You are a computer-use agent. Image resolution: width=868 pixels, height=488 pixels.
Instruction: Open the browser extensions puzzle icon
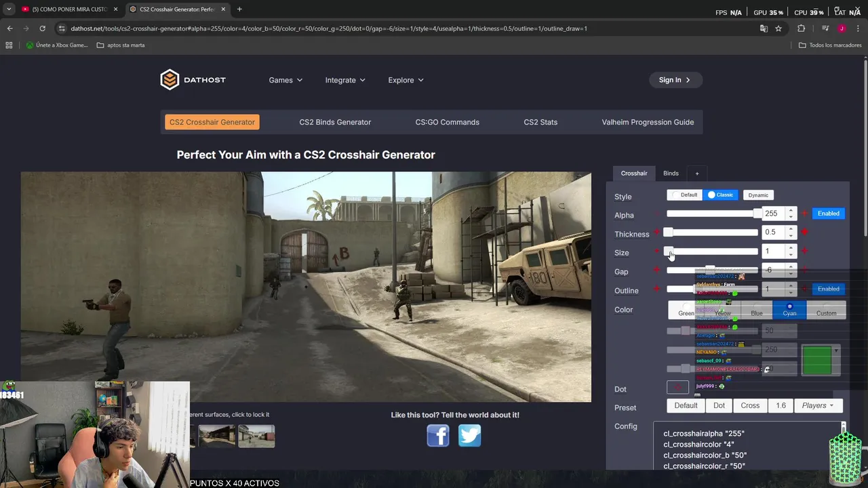pos(802,28)
